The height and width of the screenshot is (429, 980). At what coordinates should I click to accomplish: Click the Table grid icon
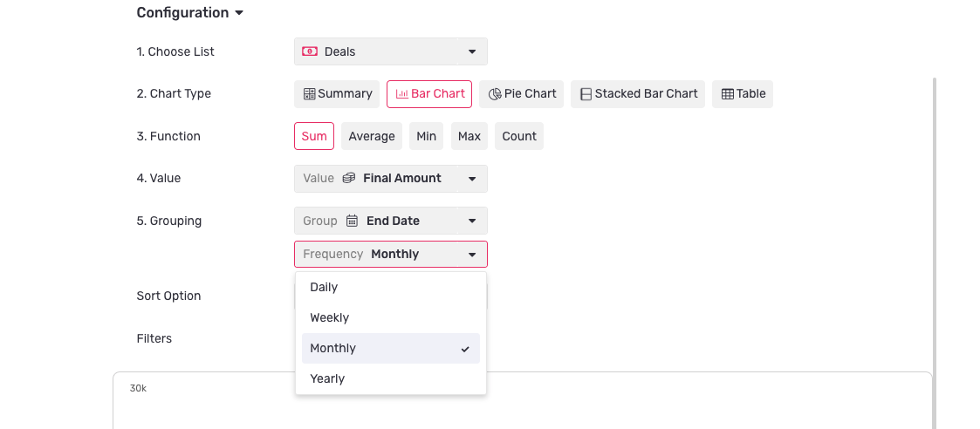click(728, 94)
